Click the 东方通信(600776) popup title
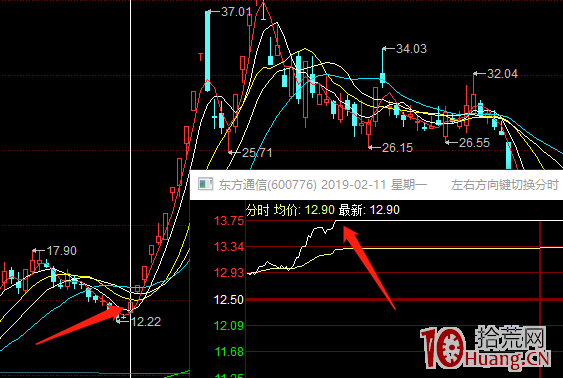The height and width of the screenshot is (378, 563). pyautogui.click(x=267, y=185)
